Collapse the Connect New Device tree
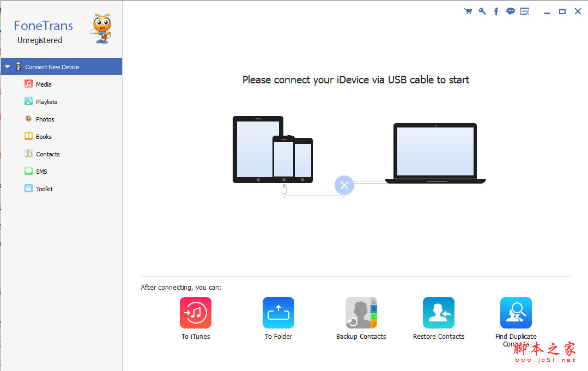 7,66
